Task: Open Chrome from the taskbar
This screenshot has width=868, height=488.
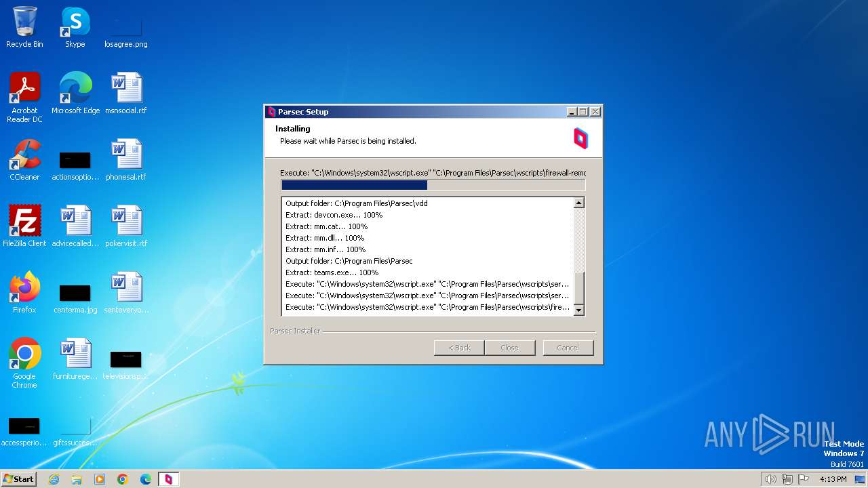Action: coord(123,479)
